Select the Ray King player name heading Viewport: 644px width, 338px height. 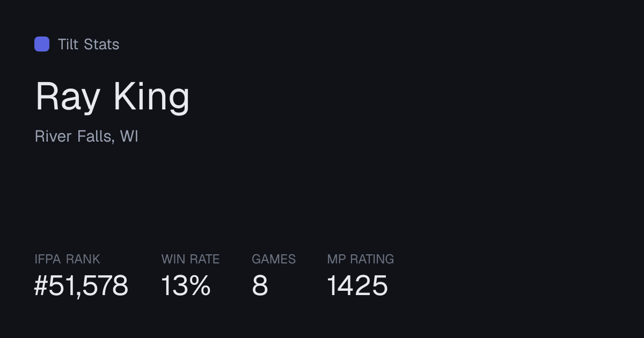pyautogui.click(x=112, y=97)
